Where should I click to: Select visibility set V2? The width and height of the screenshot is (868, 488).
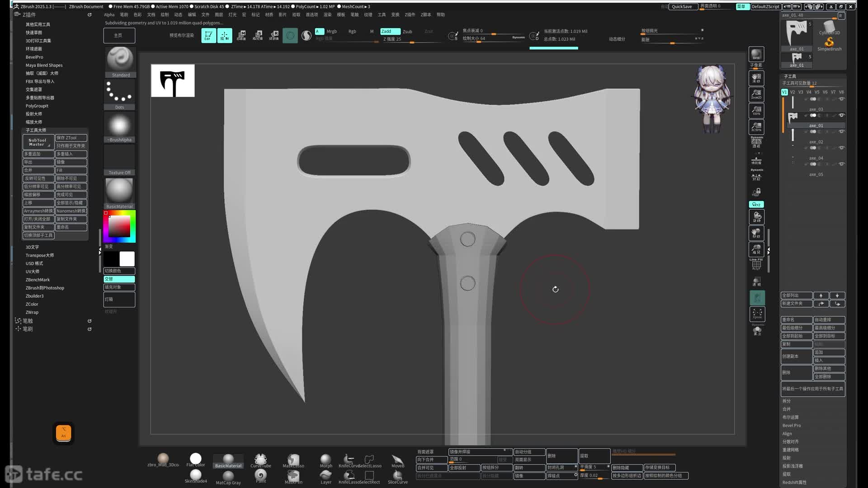tap(793, 92)
